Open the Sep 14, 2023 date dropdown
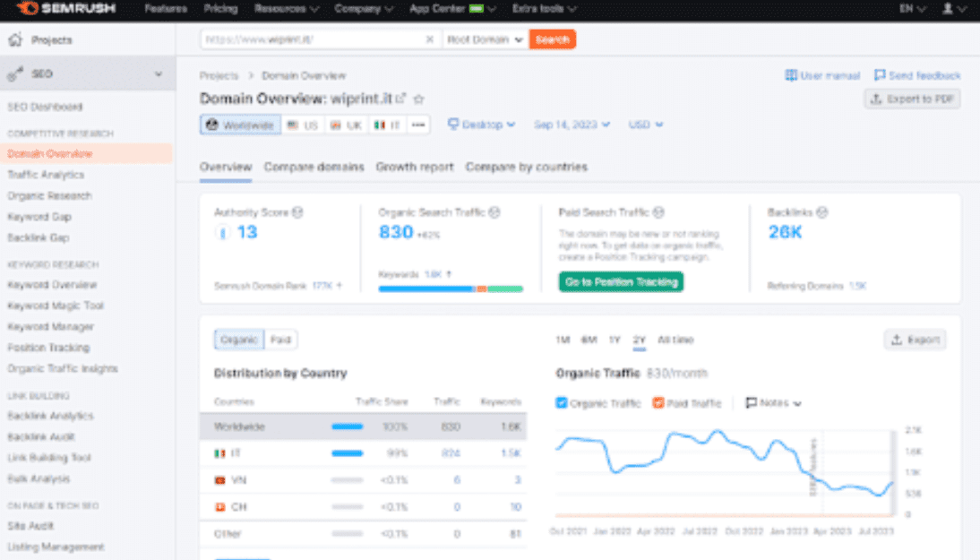The width and height of the screenshot is (980, 560). [572, 125]
